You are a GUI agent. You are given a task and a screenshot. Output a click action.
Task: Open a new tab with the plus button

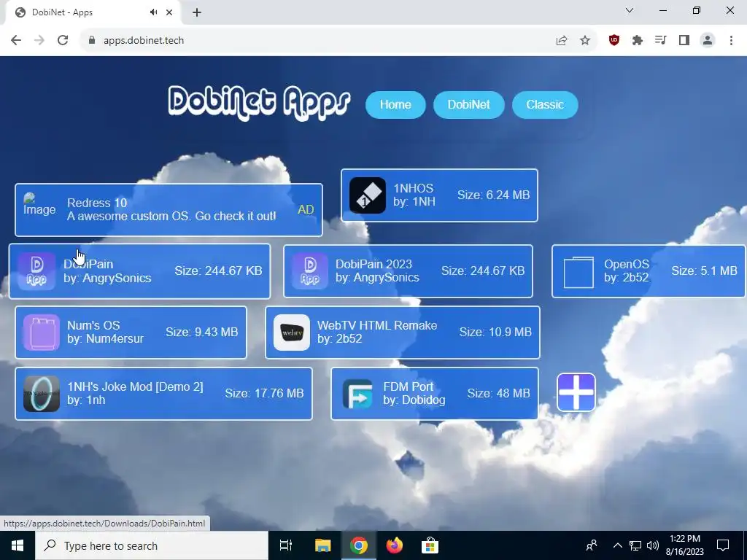tap(197, 12)
